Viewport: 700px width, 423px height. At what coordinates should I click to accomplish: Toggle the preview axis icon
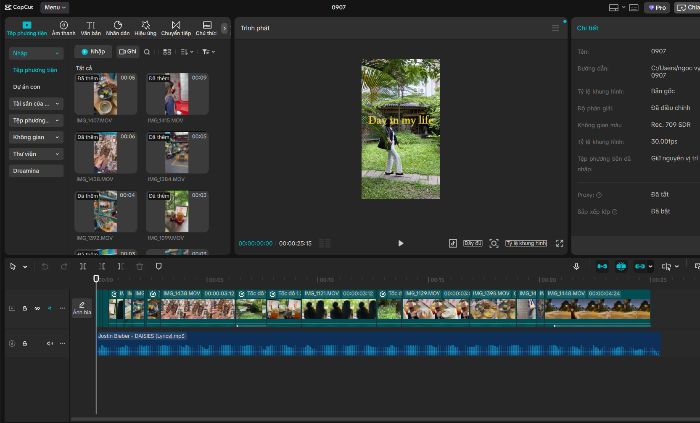(x=667, y=266)
